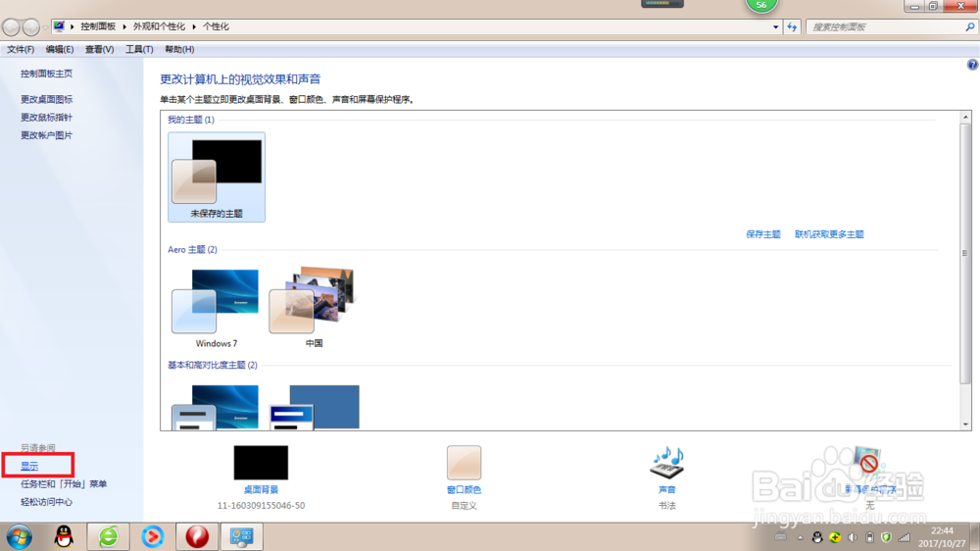Open 轻松访问中心 link
Image resolution: width=980 pixels, height=551 pixels.
[x=46, y=502]
